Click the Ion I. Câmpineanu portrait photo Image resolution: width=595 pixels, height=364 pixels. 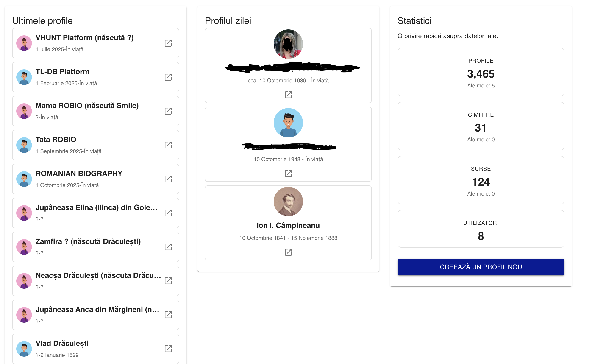pos(288,202)
